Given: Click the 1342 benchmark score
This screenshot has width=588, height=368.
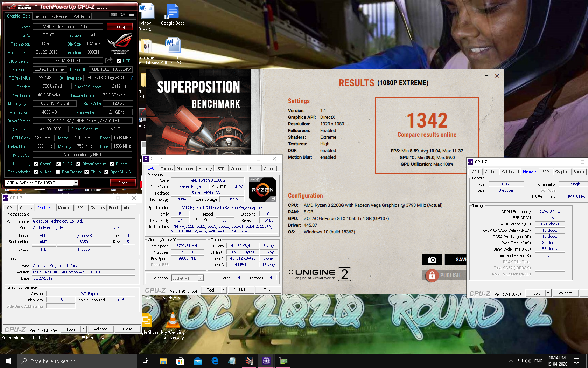Looking at the screenshot, I should tap(427, 120).
